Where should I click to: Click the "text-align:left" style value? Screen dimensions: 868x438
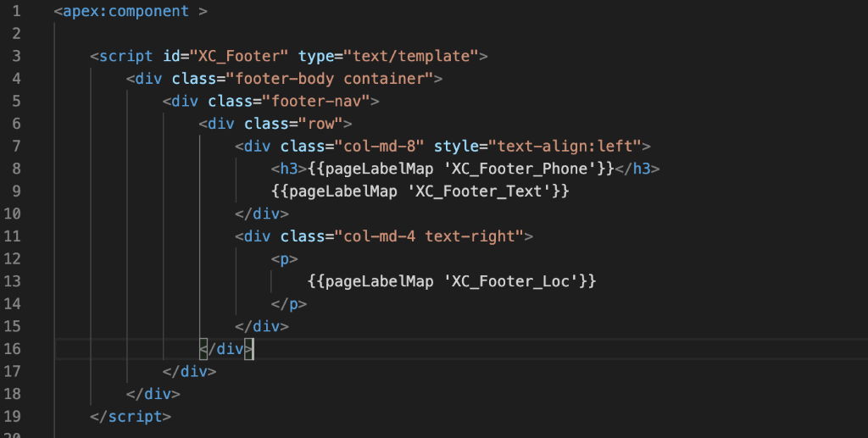pyautogui.click(x=565, y=147)
